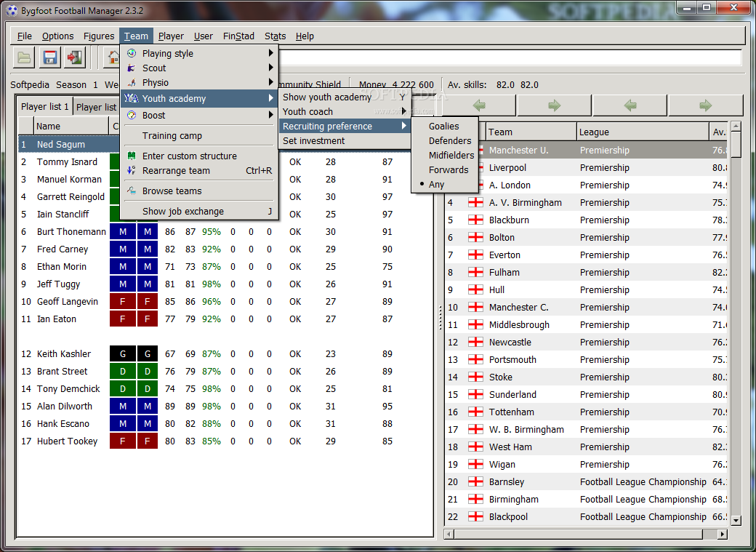The height and width of the screenshot is (552, 756).
Task: Expand Recruiting preference submenu arrow
Action: click(x=404, y=126)
